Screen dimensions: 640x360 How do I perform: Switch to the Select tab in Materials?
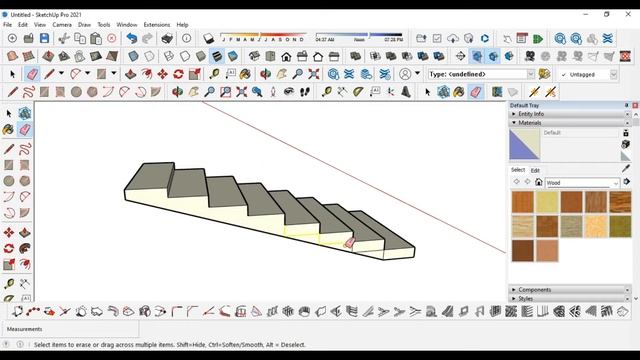pos(518,170)
